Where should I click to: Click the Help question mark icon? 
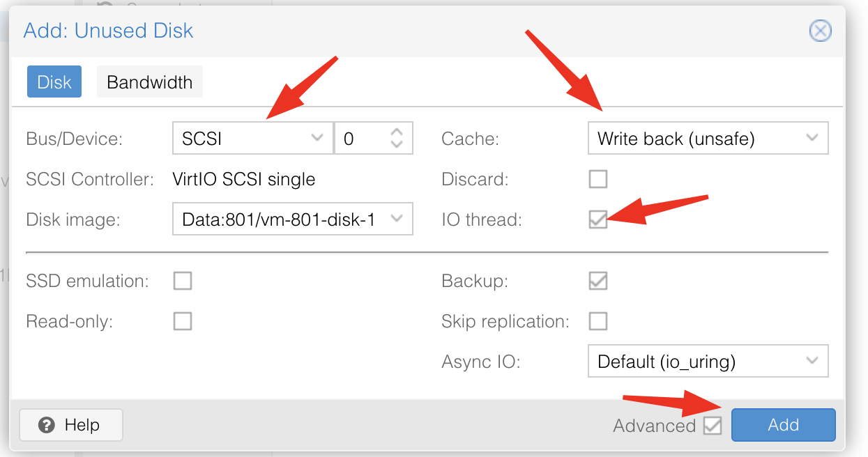(47, 425)
